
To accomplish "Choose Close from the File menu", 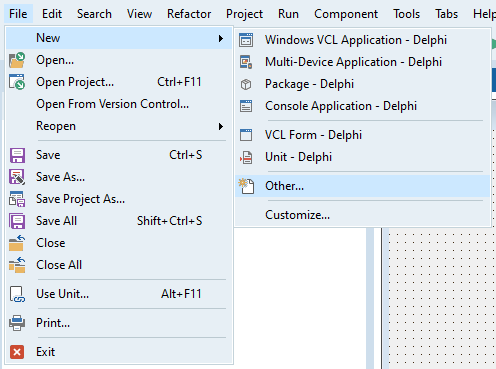I will [x=119, y=243].
